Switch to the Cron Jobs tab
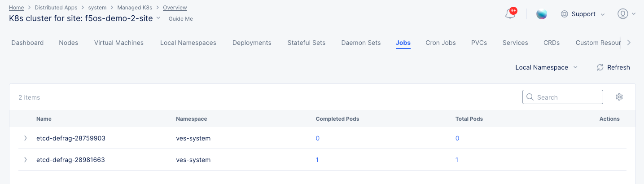This screenshot has height=184, width=644. 440,43
